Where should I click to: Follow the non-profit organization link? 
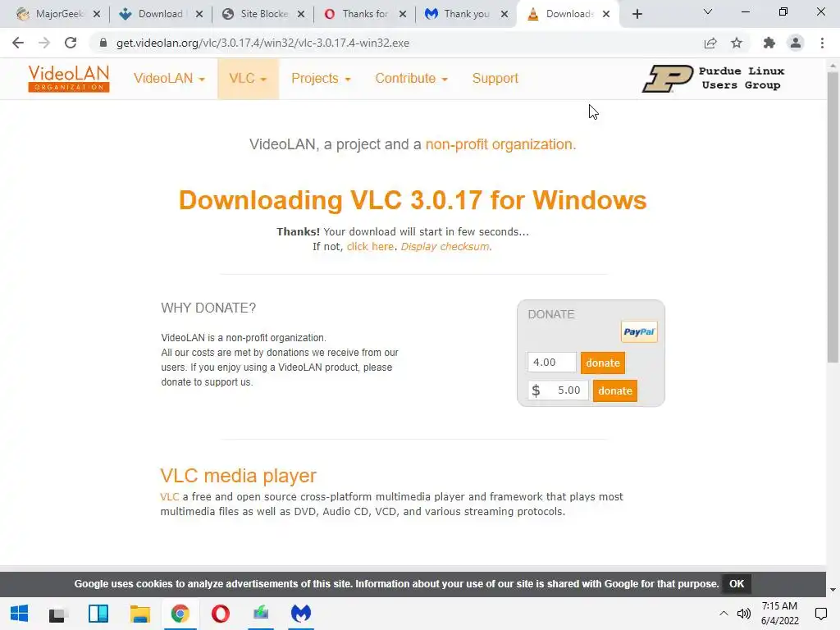coord(500,144)
